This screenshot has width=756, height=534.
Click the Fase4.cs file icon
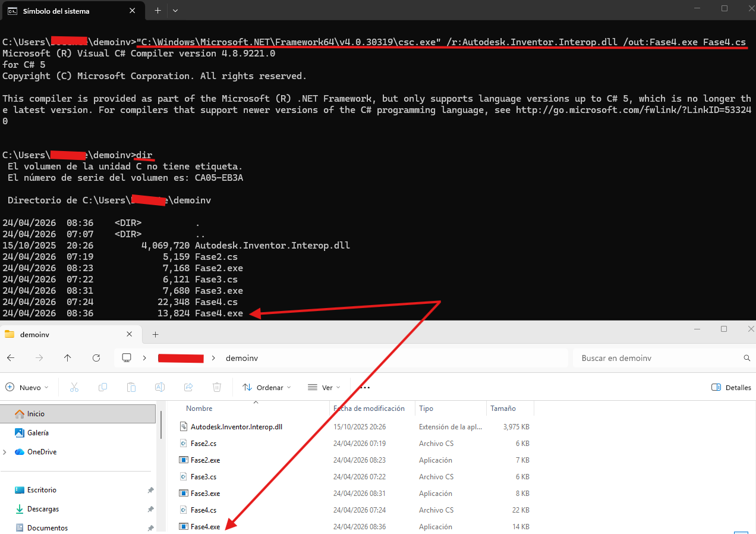point(184,510)
